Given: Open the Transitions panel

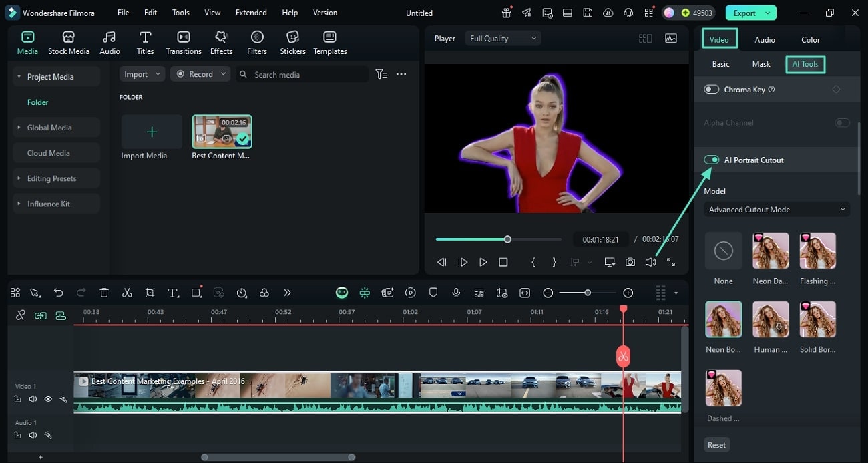Looking at the screenshot, I should [183, 43].
